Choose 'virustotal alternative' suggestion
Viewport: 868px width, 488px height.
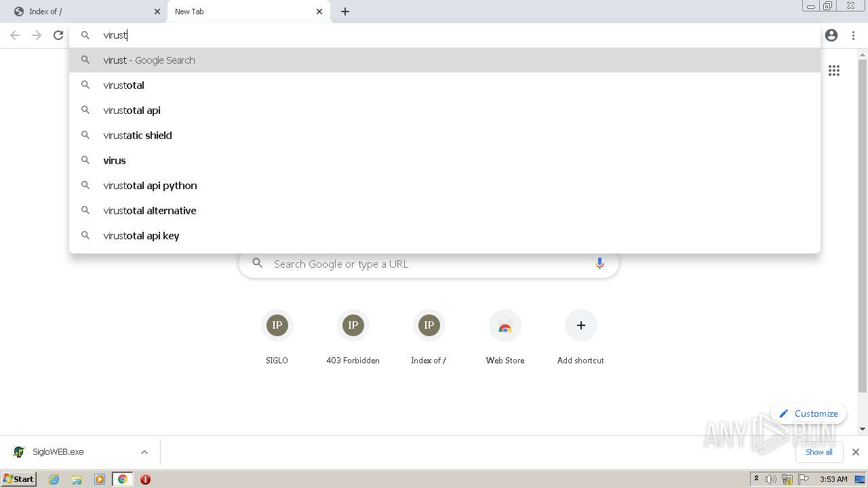click(445, 211)
